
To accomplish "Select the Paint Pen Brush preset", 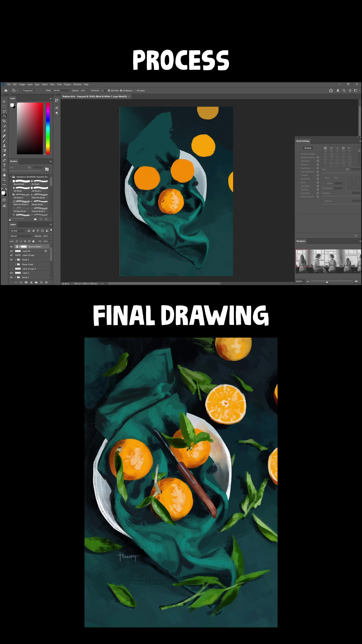I will (39, 196).
